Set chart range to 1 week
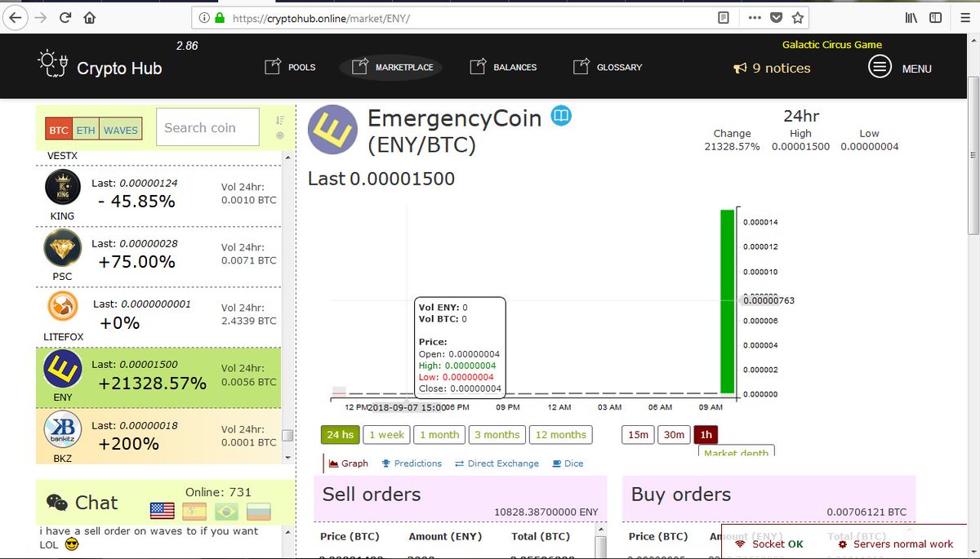This screenshot has height=559, width=980. coord(387,435)
